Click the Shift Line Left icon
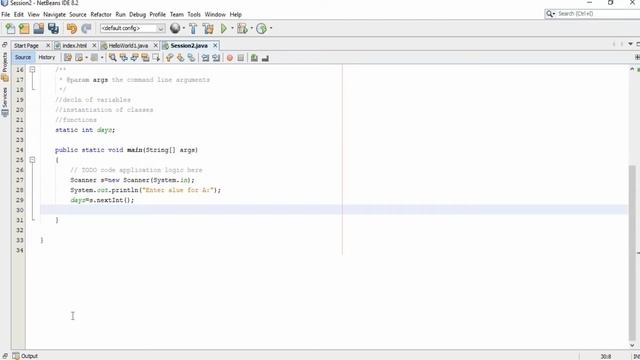 click(205, 58)
